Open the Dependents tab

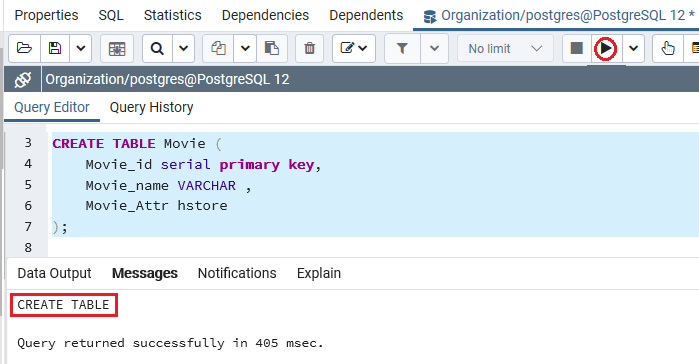pos(366,15)
